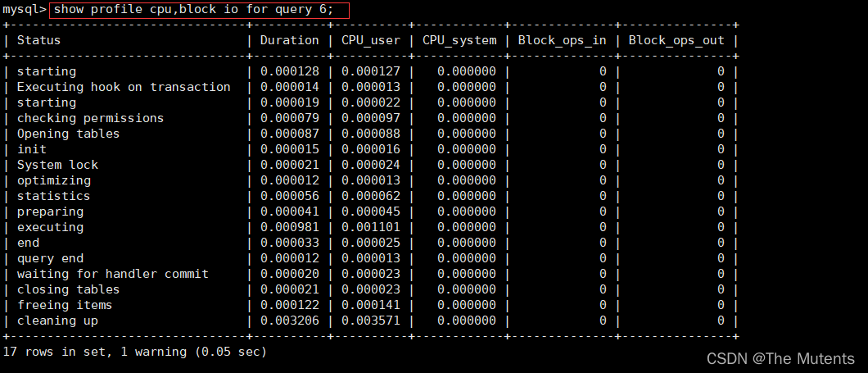The image size is (868, 373).
Task: Select the 'checking permissions' status text
Action: (90, 118)
